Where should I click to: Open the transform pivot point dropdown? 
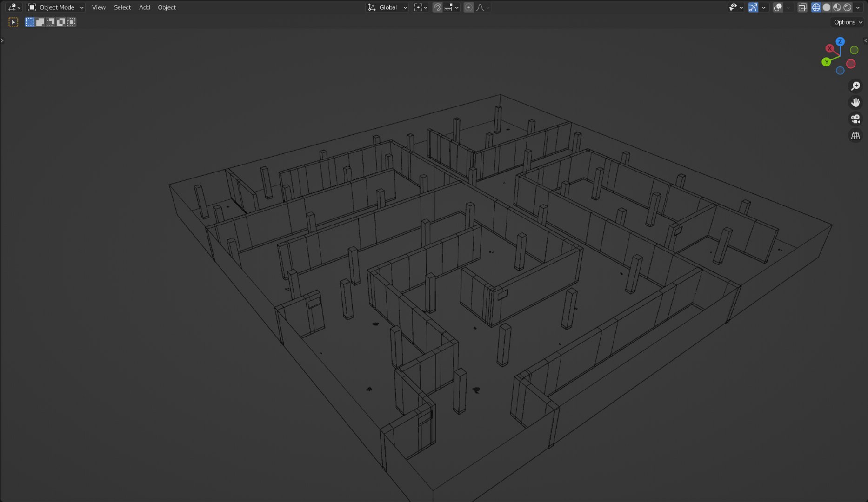(x=421, y=7)
